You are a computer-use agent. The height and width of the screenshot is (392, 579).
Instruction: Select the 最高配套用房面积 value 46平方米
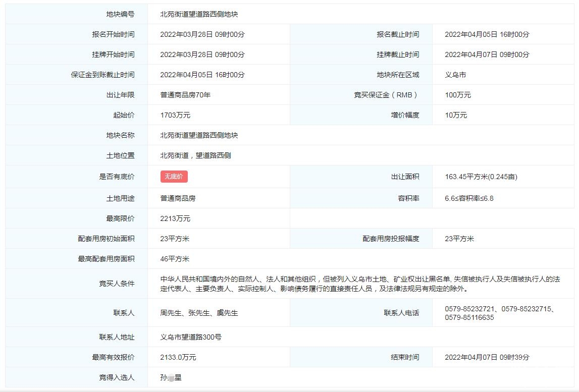click(175, 259)
